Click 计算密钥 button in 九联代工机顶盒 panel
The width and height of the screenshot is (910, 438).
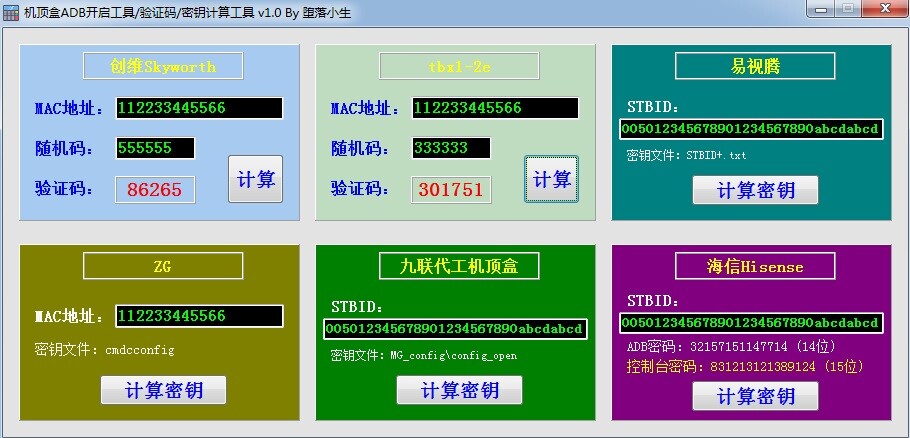459,390
